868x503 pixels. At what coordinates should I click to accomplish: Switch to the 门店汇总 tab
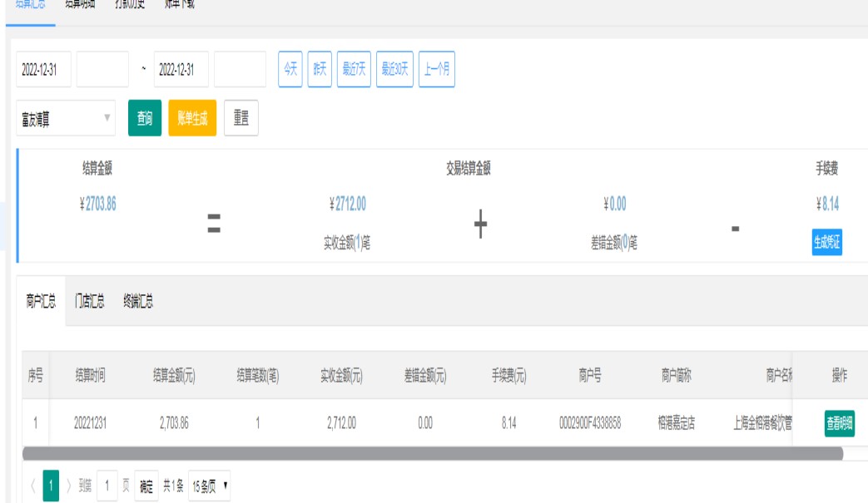point(90,302)
